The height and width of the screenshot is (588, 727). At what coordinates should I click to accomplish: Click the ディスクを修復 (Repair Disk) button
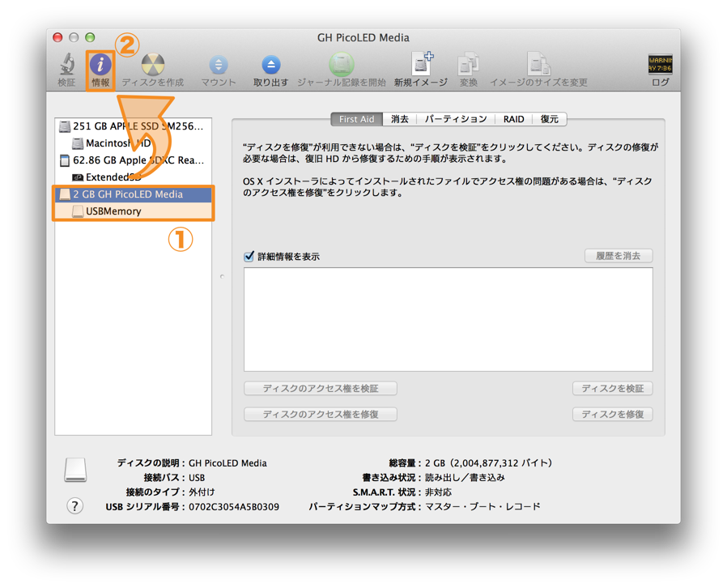coord(613,415)
